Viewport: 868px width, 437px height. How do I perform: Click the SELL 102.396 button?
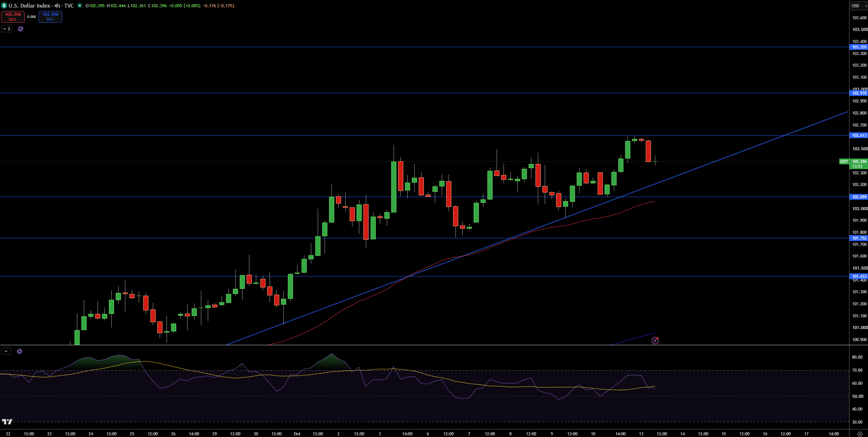point(13,17)
